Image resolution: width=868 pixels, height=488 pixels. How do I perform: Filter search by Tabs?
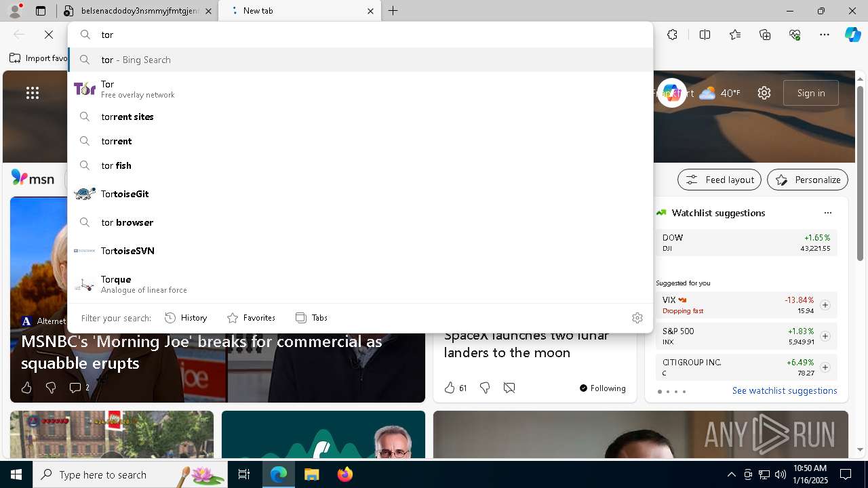coord(311,317)
